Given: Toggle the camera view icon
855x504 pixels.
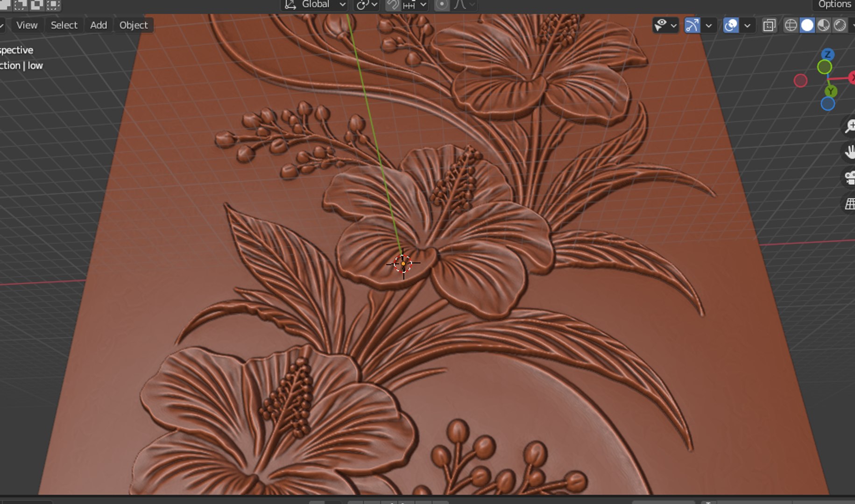Looking at the screenshot, I should (x=850, y=178).
